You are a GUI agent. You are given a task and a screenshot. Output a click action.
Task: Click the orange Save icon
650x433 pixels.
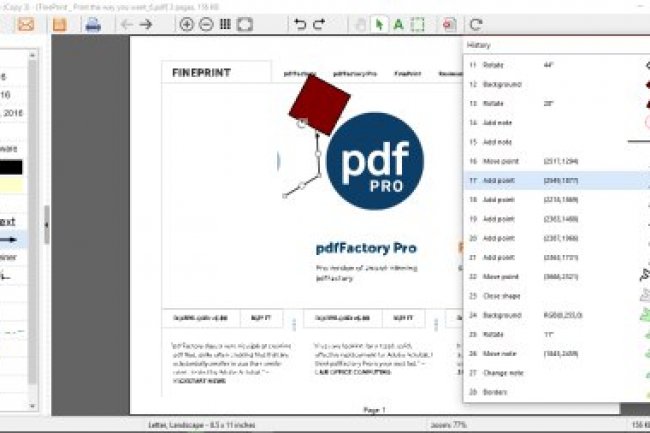(x=59, y=24)
